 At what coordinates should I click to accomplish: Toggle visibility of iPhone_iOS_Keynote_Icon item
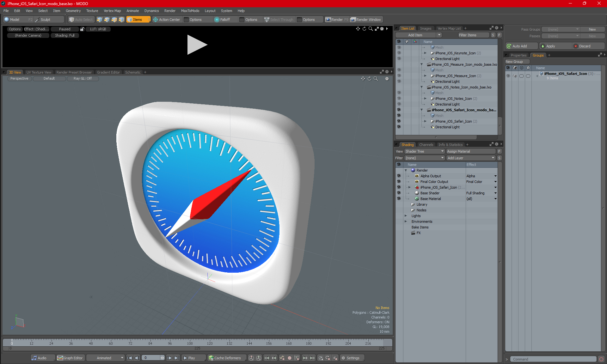399,53
